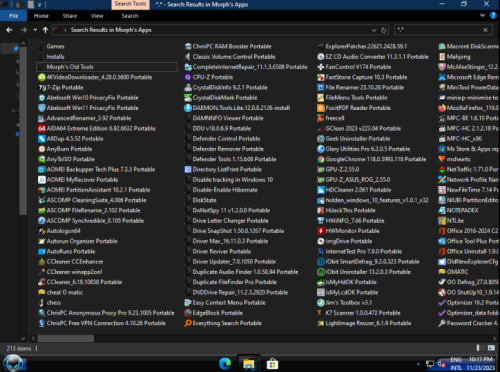Select the Everything Search Portable icon

188,323
